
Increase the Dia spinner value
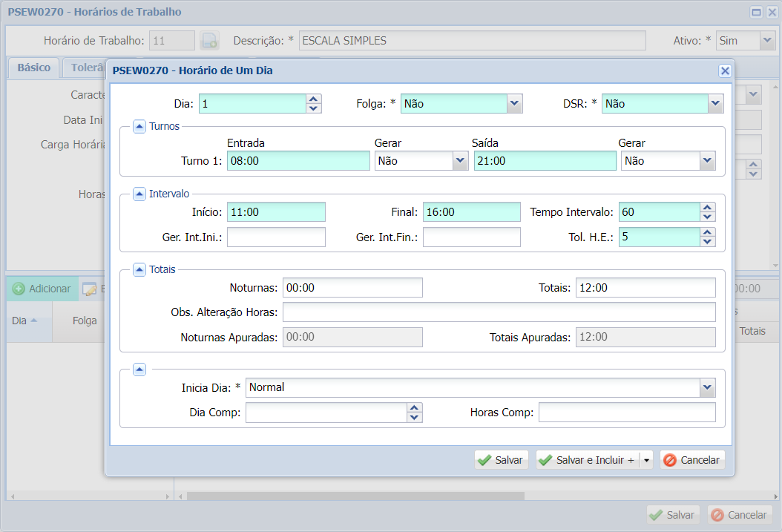pyautogui.click(x=314, y=99)
